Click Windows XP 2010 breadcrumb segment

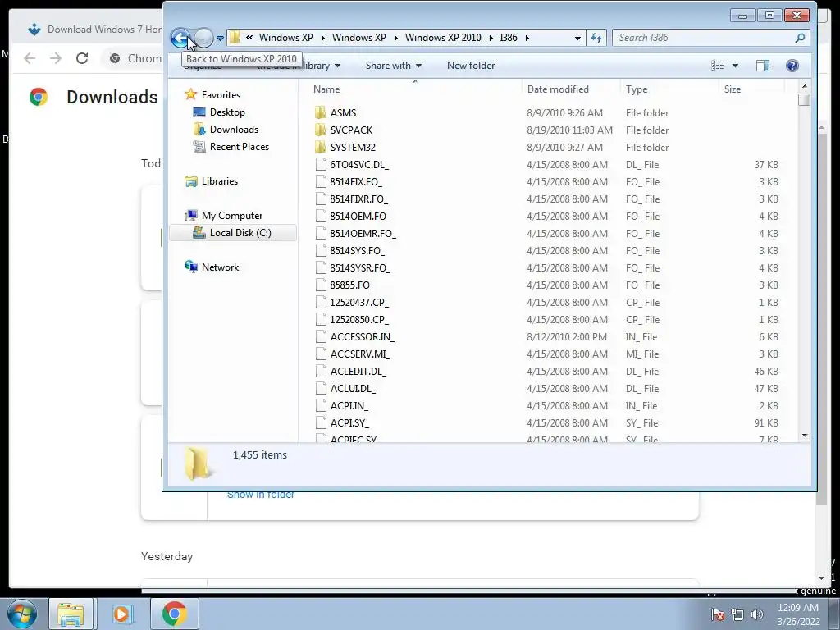[x=443, y=38]
